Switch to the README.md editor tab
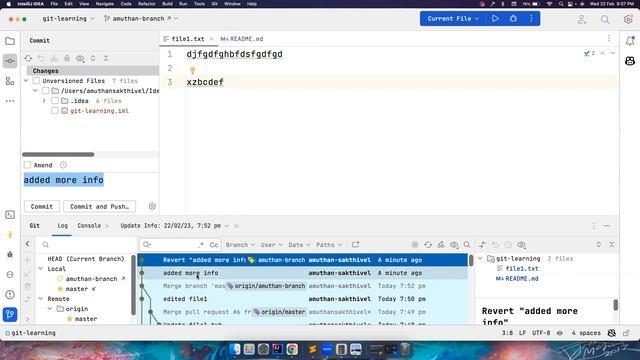The image size is (640, 360). 242,39
